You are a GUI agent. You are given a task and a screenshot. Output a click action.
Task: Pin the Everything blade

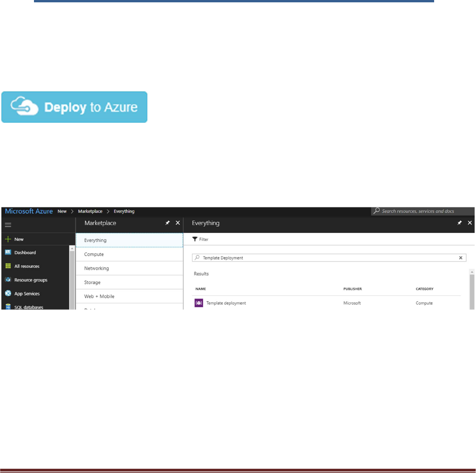(459, 223)
